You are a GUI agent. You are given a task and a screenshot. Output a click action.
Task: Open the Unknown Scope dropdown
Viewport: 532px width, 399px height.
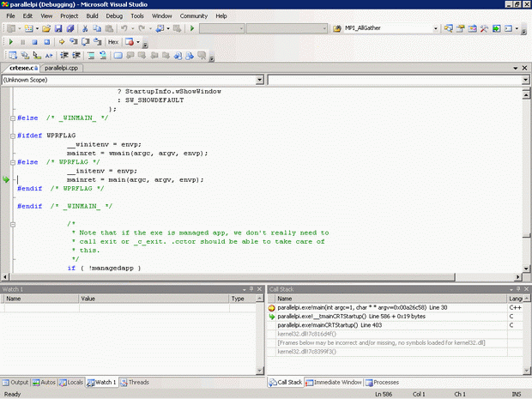(259, 80)
